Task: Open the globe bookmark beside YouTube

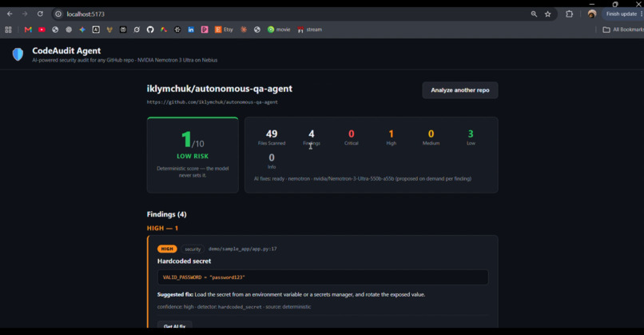Action: tap(55, 30)
